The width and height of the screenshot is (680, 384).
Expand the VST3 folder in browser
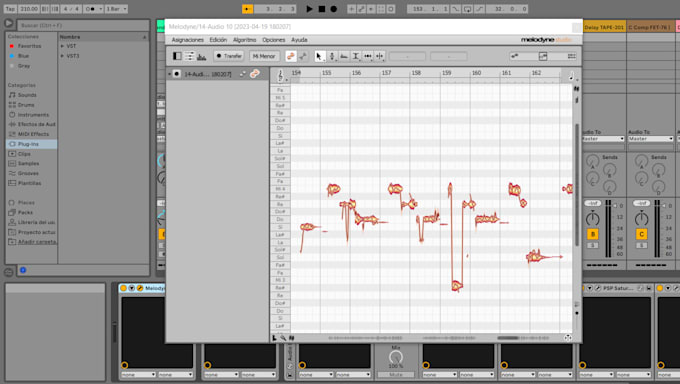(62, 56)
